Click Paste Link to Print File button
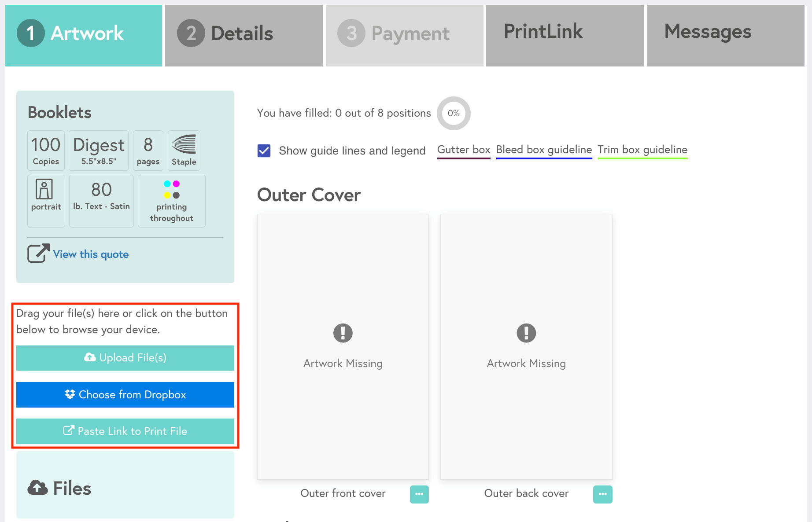 click(125, 431)
